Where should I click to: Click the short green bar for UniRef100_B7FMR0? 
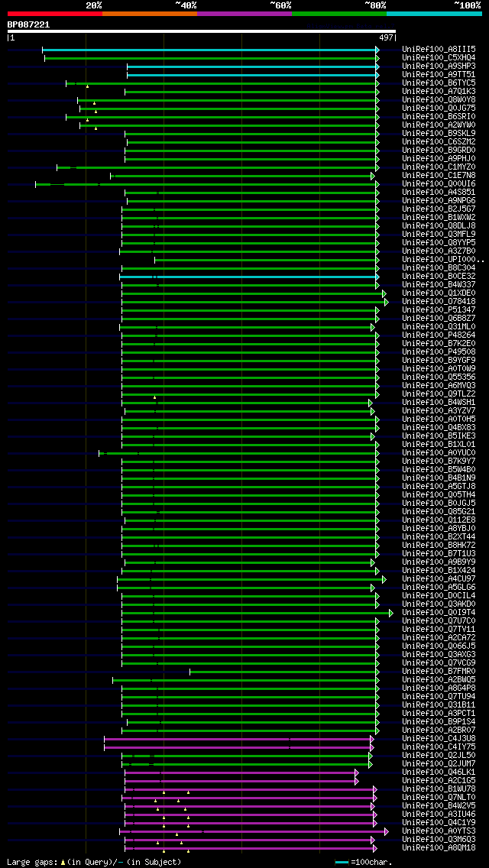(284, 672)
